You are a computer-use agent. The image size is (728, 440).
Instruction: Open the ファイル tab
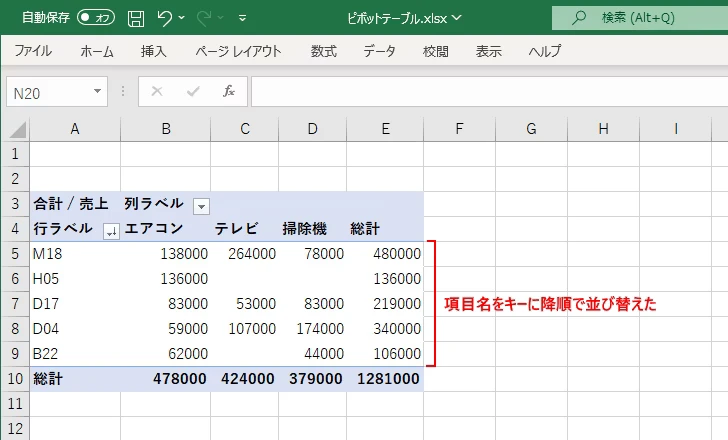(33, 51)
